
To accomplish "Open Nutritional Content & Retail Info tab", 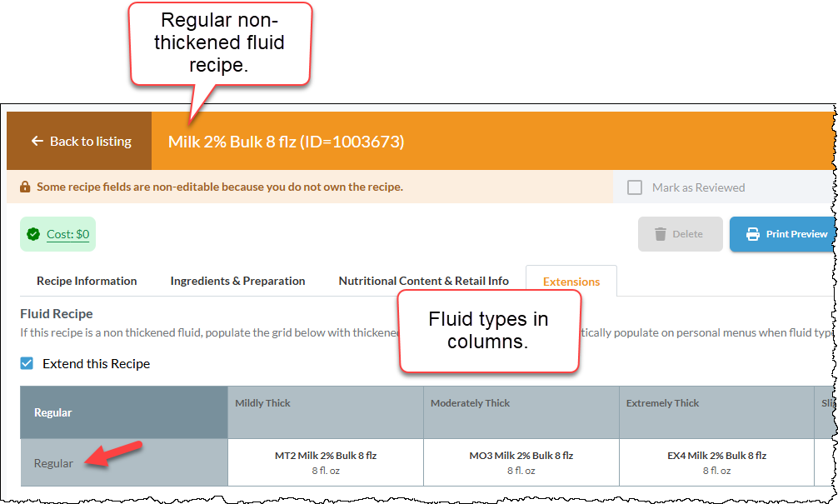I will click(424, 281).
